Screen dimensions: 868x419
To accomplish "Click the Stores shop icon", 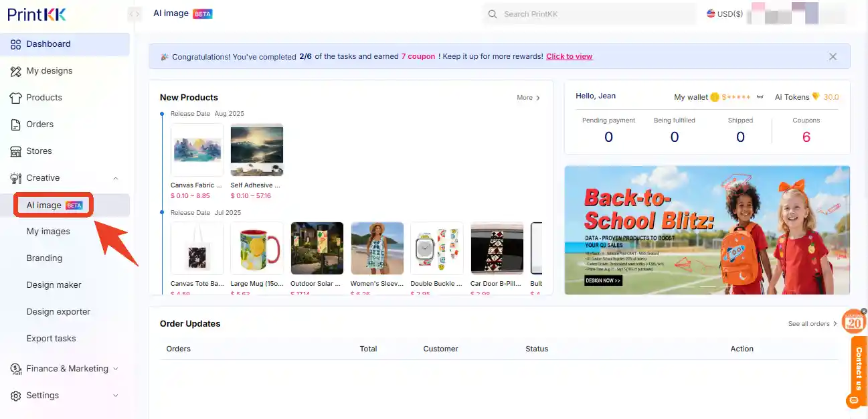I will point(16,151).
